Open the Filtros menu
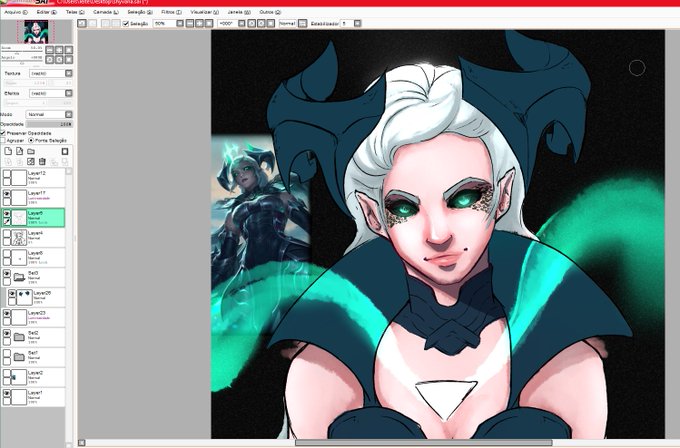The image size is (680, 448). pyautogui.click(x=171, y=12)
